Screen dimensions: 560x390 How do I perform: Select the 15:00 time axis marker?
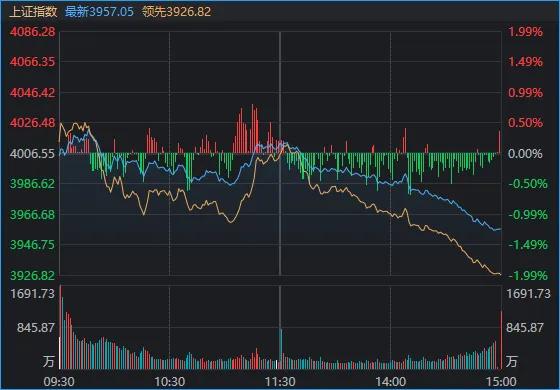(501, 382)
